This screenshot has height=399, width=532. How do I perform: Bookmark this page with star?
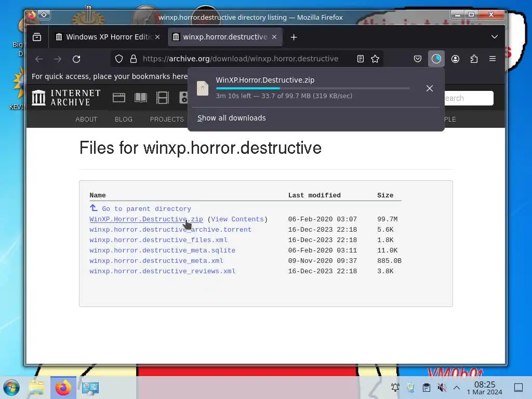(375, 59)
